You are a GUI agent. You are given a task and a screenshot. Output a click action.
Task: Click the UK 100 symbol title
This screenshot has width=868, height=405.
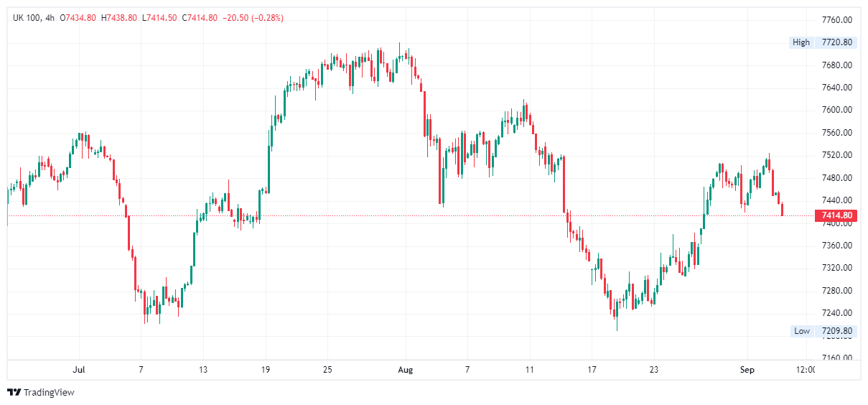(28, 18)
